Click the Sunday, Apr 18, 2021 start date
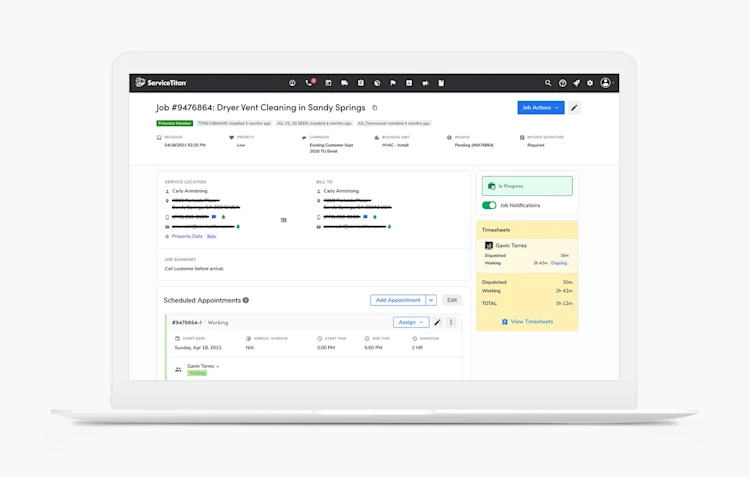The image size is (750, 477). pyautogui.click(x=198, y=348)
